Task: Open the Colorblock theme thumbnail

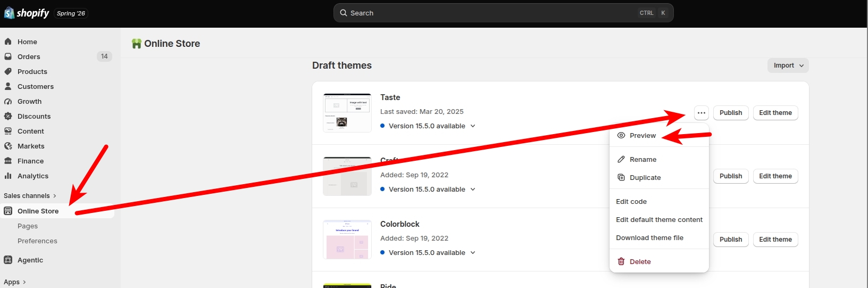Action: pos(347,240)
